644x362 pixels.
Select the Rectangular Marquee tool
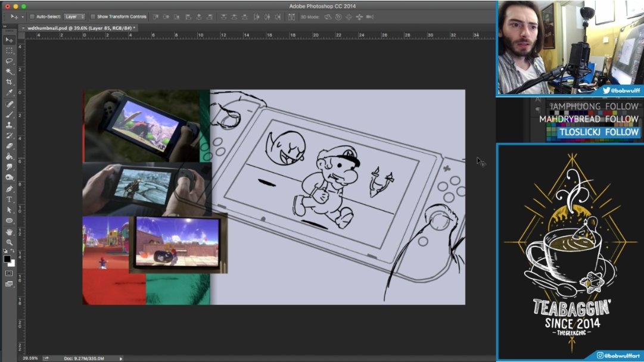point(9,51)
